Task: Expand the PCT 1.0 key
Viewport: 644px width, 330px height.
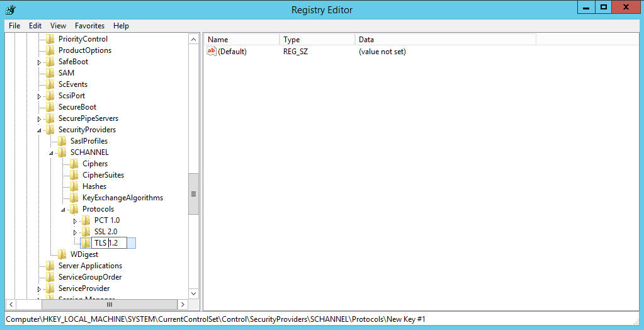Action: click(x=75, y=221)
